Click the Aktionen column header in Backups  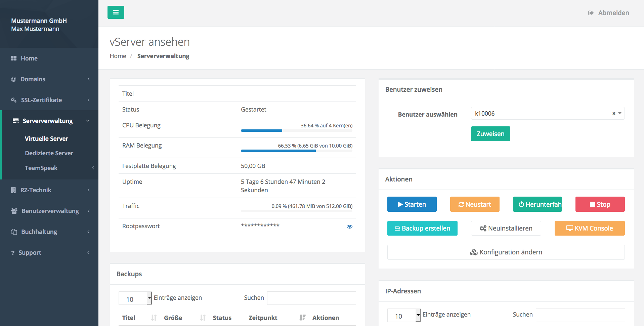[326, 318]
